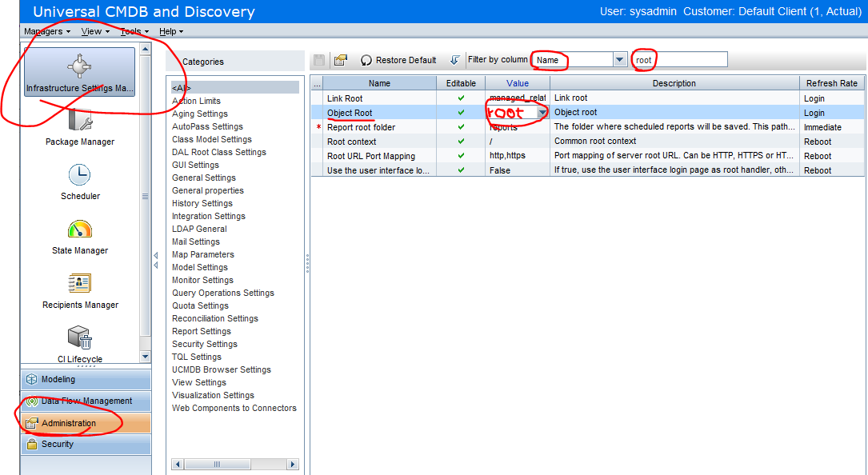Select AutoPass Settings category

(207, 126)
